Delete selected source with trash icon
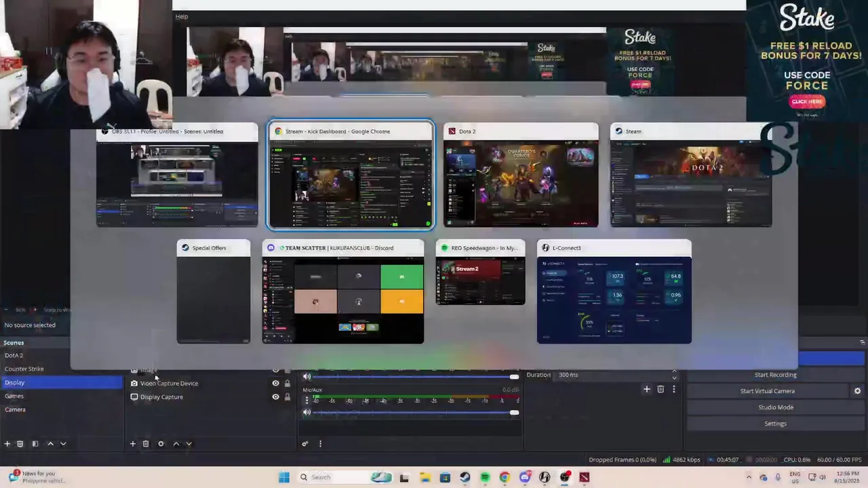This screenshot has height=488, width=868. pos(146,444)
